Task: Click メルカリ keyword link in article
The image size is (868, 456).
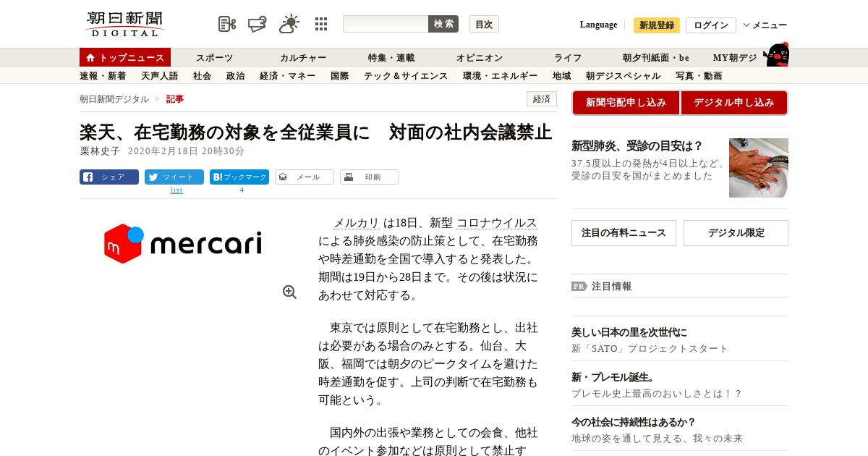Action: tap(356, 223)
